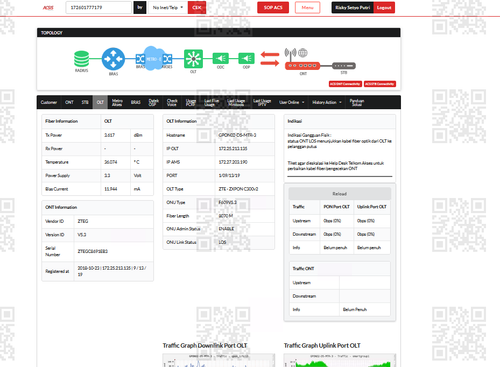This screenshot has width=500, height=367.
Task: Select the active OLT tab
Action: (x=100, y=102)
